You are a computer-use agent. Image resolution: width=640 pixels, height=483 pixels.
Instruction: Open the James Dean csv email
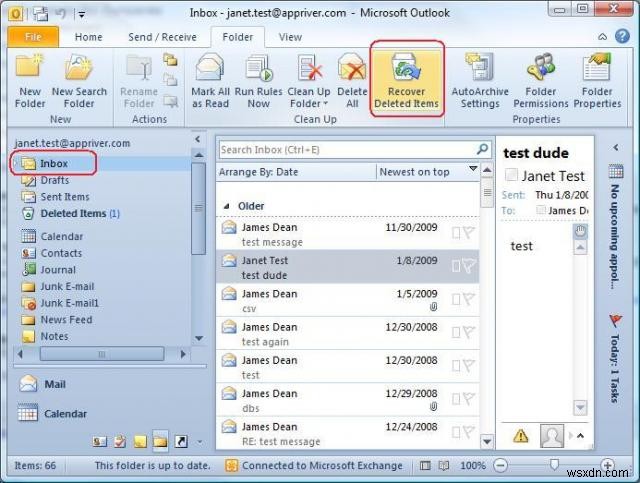point(347,300)
